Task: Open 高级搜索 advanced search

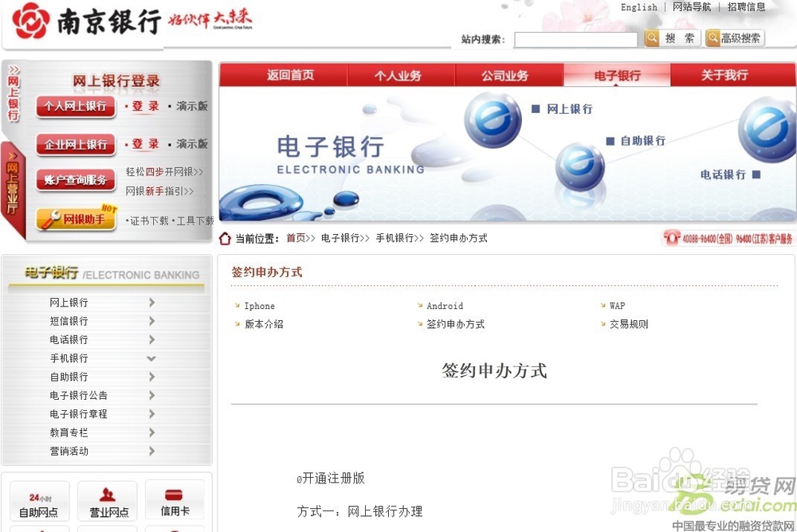Action: [x=735, y=37]
